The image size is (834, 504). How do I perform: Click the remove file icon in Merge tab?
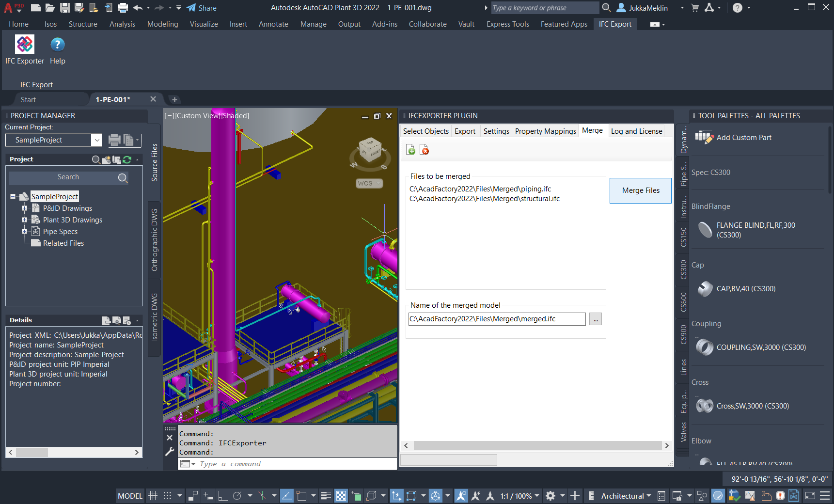click(x=424, y=150)
